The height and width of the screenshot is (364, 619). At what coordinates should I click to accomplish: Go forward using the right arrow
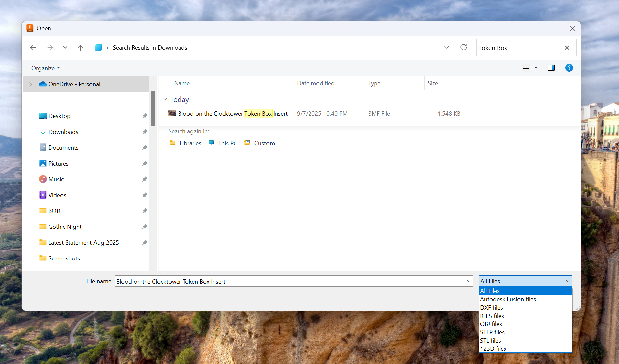click(x=50, y=48)
